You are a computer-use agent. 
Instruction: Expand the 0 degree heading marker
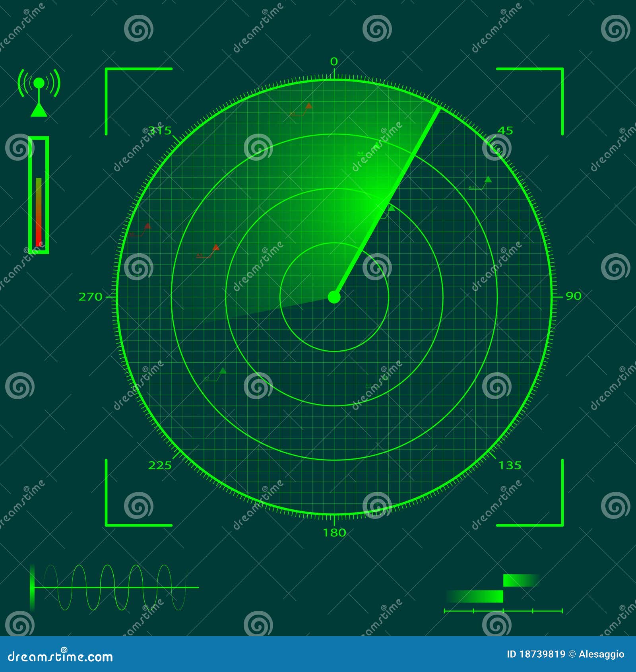(333, 62)
